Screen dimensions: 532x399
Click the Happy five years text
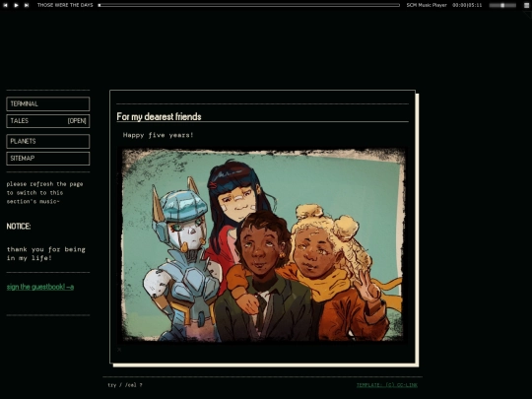[x=158, y=135]
